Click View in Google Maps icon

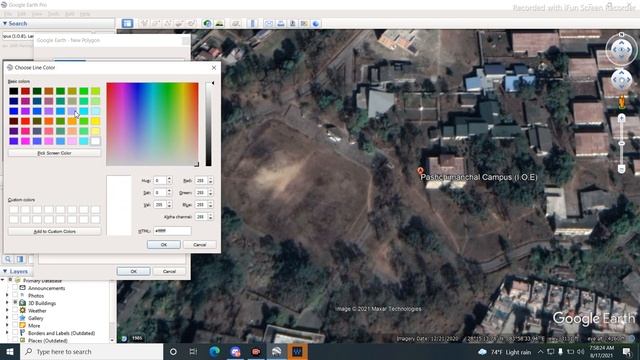(304, 23)
